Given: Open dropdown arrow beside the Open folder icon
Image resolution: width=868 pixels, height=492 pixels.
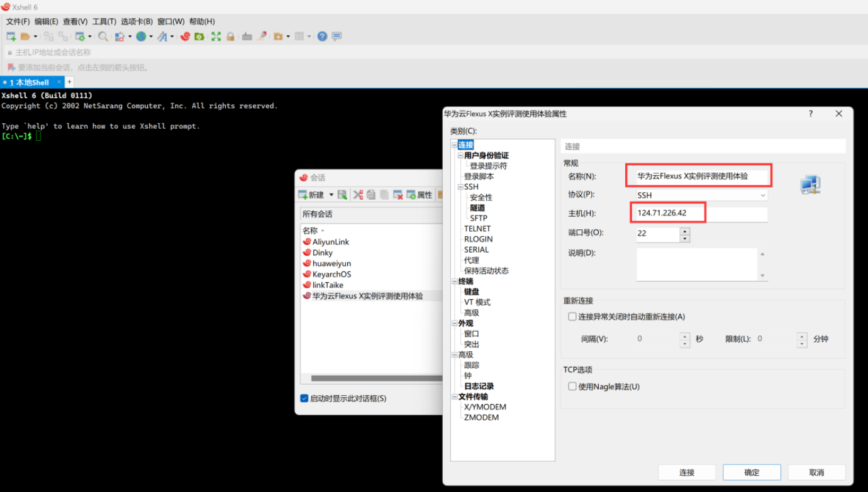Looking at the screenshot, I should [x=35, y=36].
